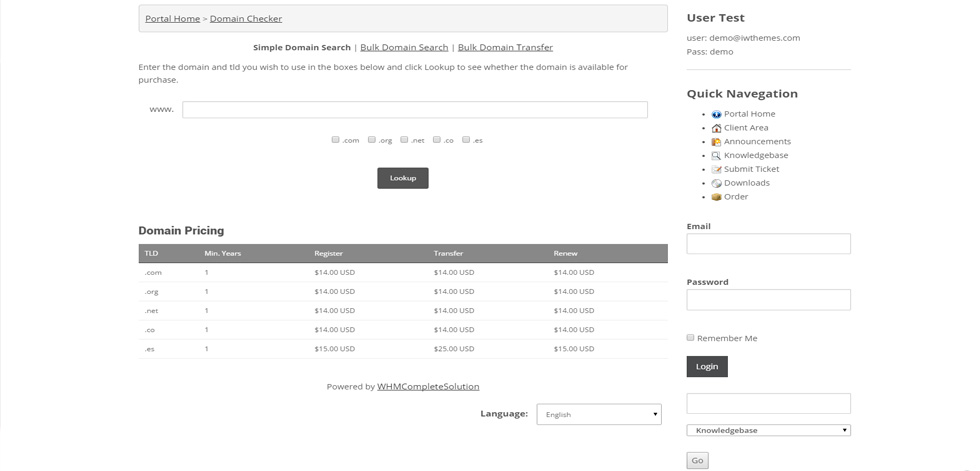
Task: Click the Renew column header
Action: [x=566, y=254]
